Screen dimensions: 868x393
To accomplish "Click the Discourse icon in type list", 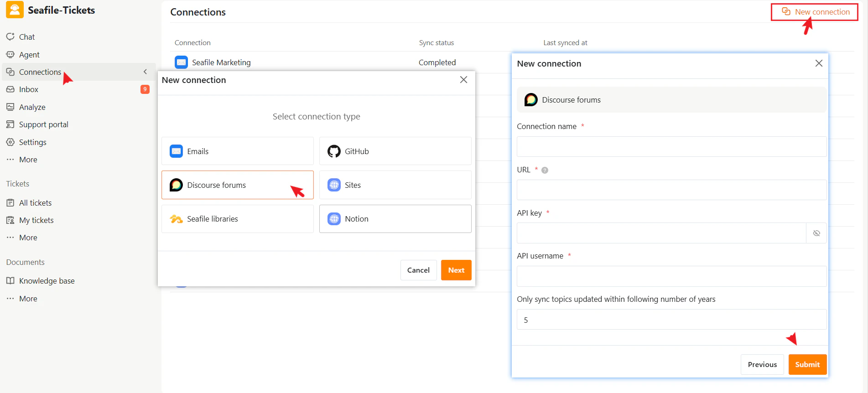I will [x=176, y=185].
